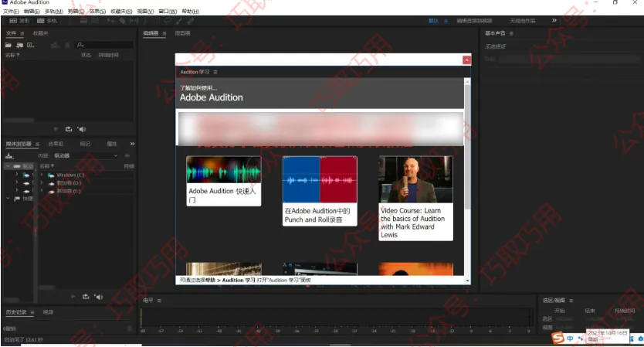
Task: Toggle the spectral pitch display button
Action: pos(95,21)
